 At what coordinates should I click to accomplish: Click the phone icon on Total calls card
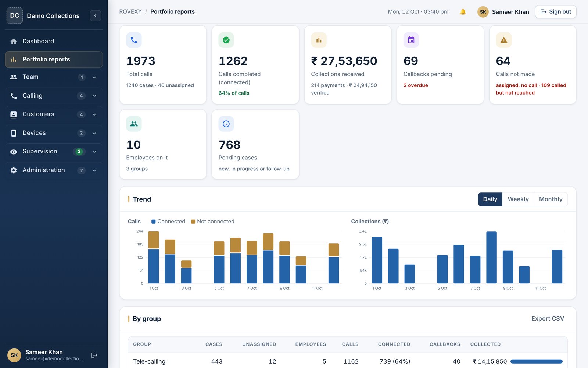[x=134, y=40]
